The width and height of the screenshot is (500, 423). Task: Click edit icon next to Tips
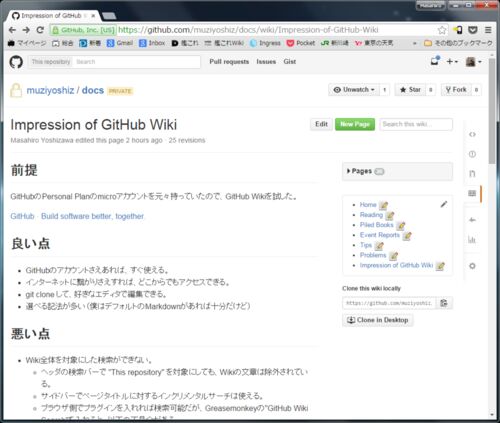pyautogui.click(x=379, y=246)
